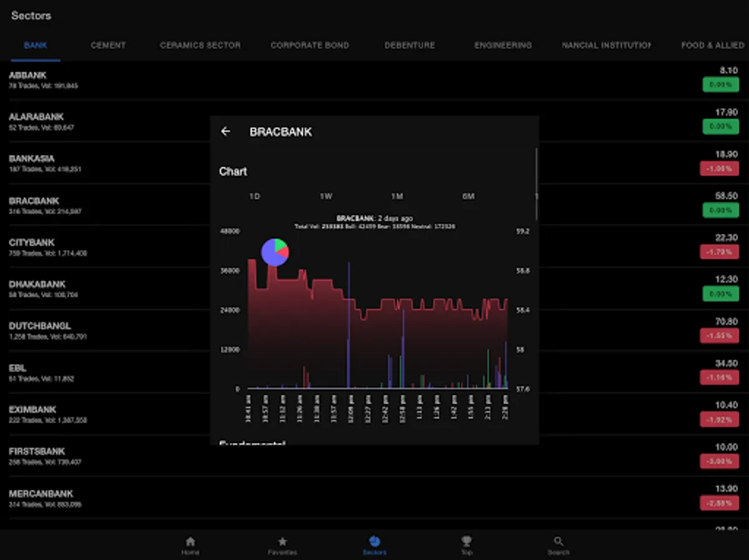Select the DEBENTURE tab
749x560 pixels.
tap(410, 45)
